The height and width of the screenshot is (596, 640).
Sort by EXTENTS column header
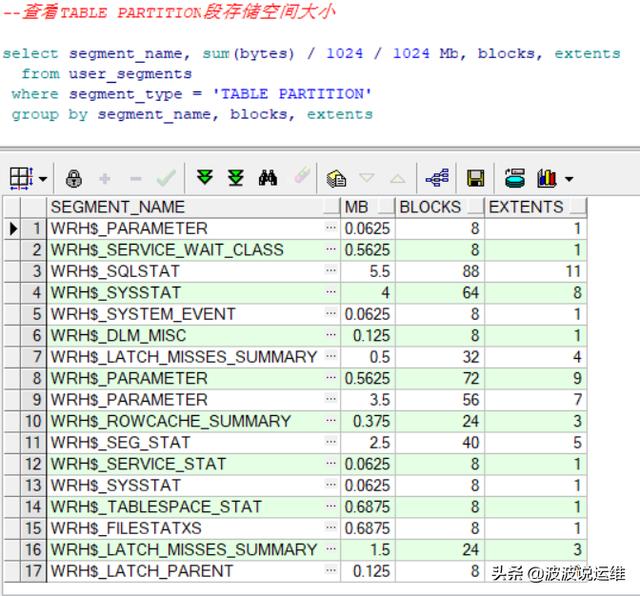click(536, 207)
